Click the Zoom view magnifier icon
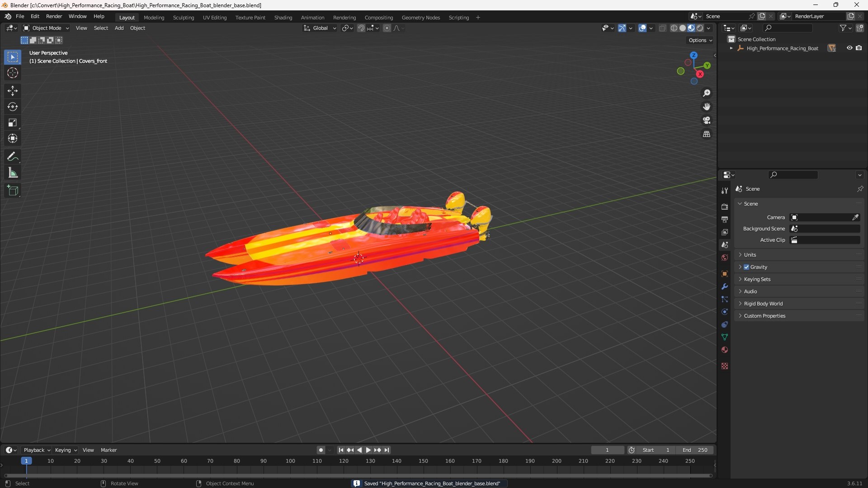This screenshot has width=868, height=488. [707, 93]
